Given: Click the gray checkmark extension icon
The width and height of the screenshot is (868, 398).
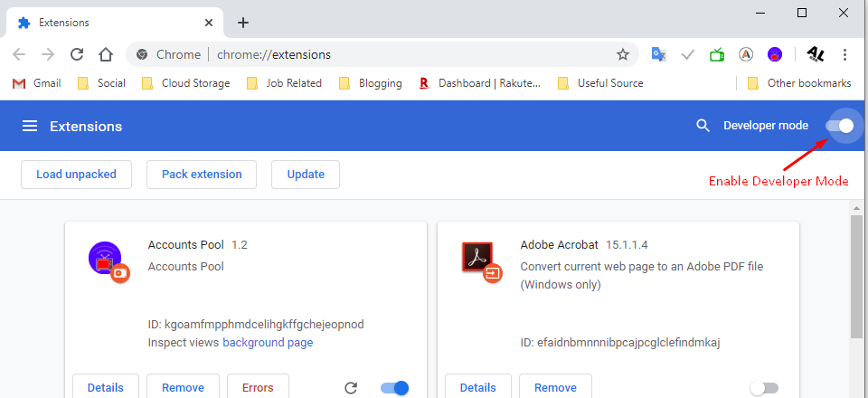Looking at the screenshot, I should (x=688, y=54).
